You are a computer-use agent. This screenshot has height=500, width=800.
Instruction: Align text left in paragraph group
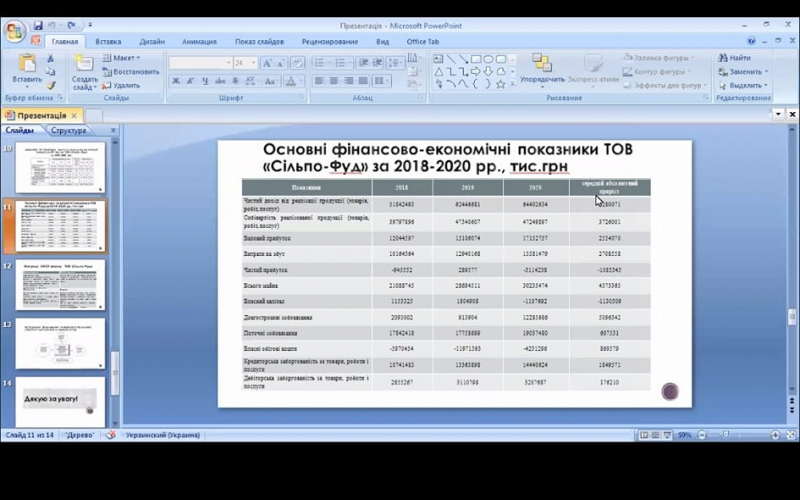[319, 81]
